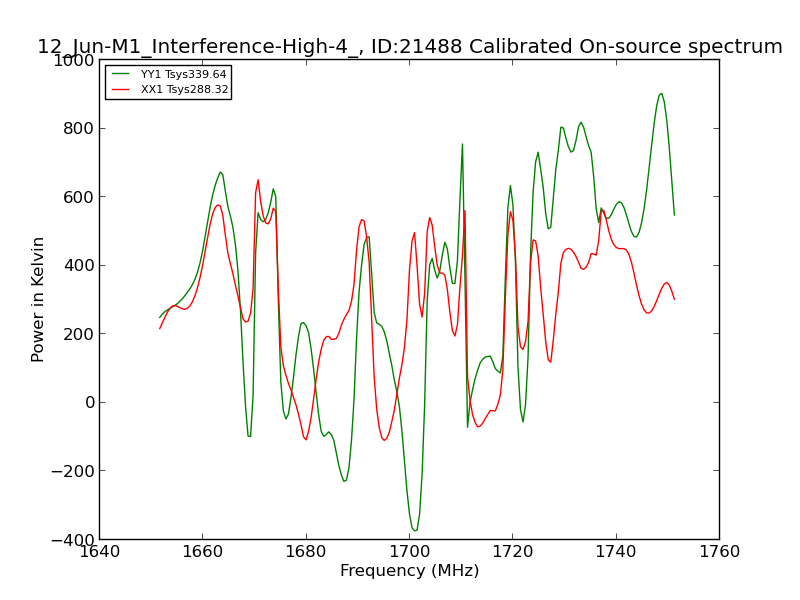This screenshot has width=800, height=600.
Task: Click the green curve's highest peak near 1749 MHz
Action: tap(661, 94)
